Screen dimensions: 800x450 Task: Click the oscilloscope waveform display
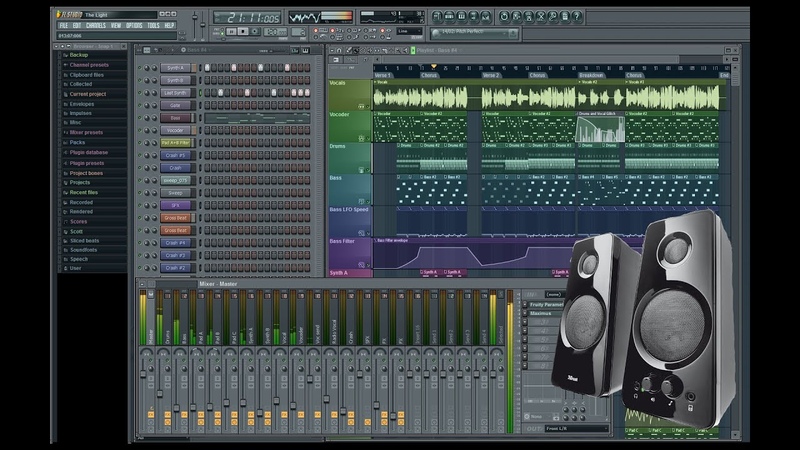(305, 17)
